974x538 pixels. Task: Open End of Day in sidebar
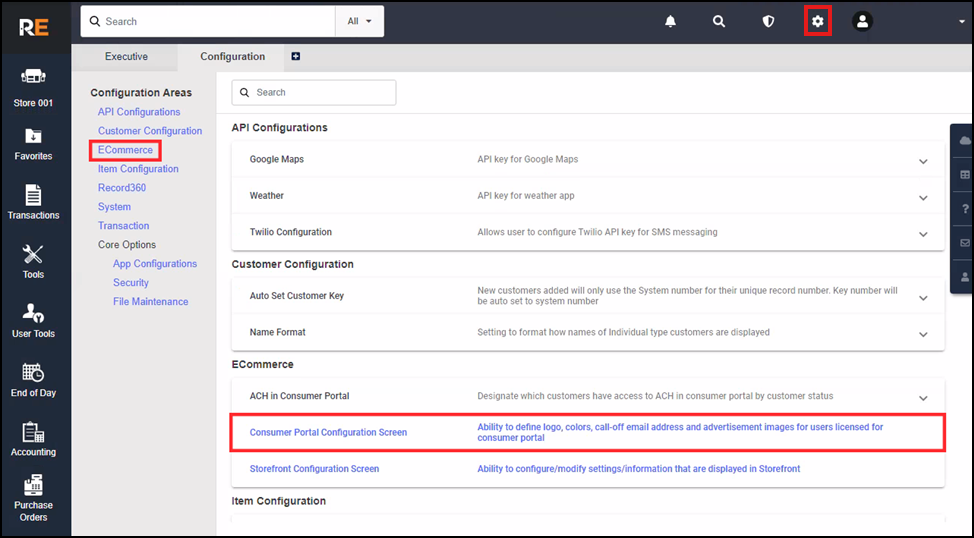pyautogui.click(x=33, y=380)
